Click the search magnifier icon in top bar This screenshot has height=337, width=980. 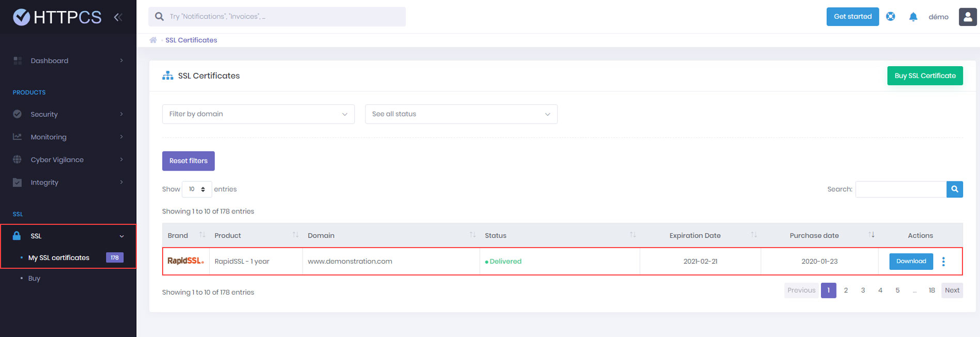[x=160, y=17]
